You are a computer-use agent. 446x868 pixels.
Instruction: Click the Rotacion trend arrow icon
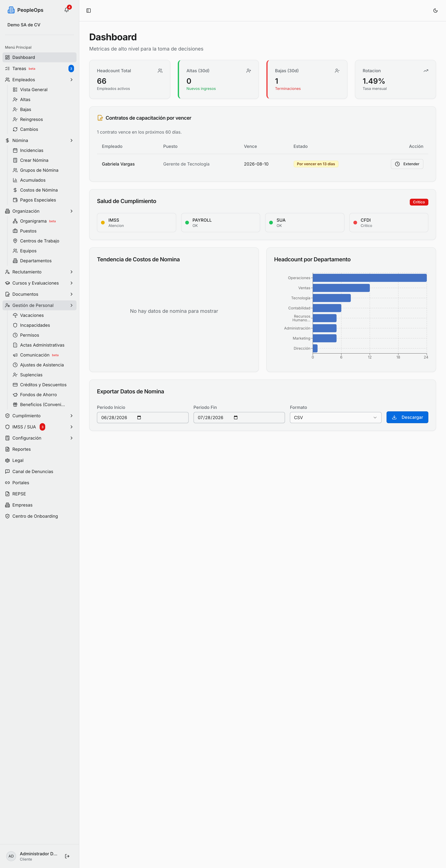pos(426,71)
